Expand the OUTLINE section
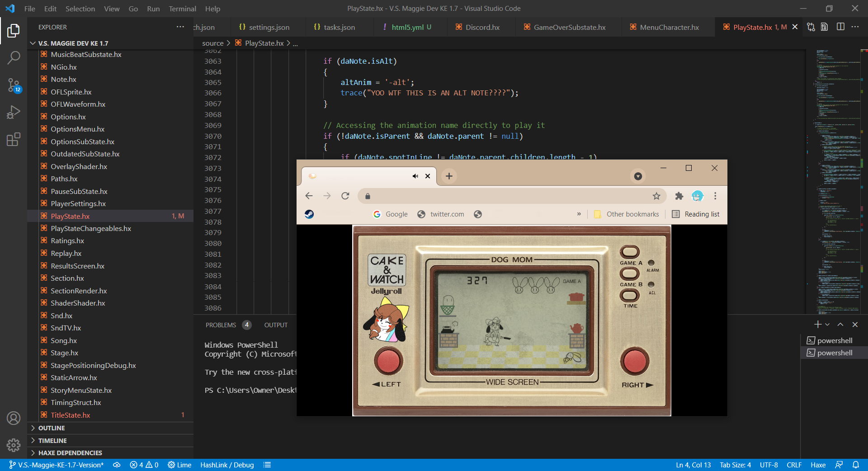 click(x=52, y=428)
